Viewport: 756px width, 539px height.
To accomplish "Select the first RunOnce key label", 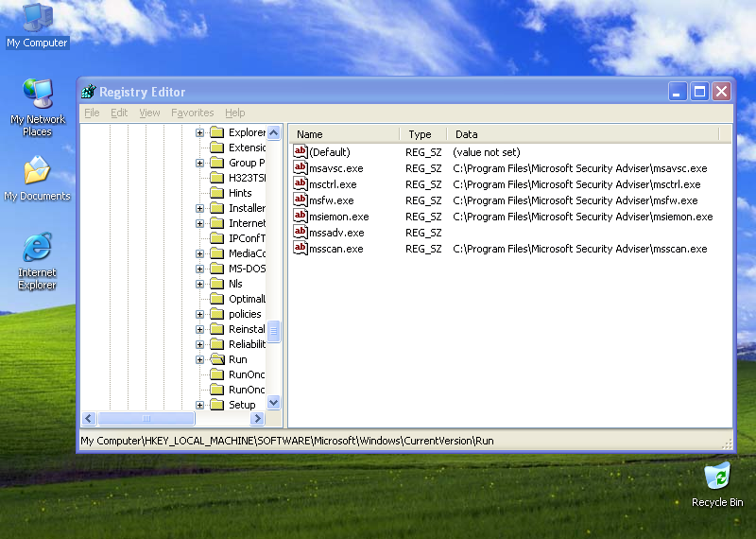I will pos(247,374).
